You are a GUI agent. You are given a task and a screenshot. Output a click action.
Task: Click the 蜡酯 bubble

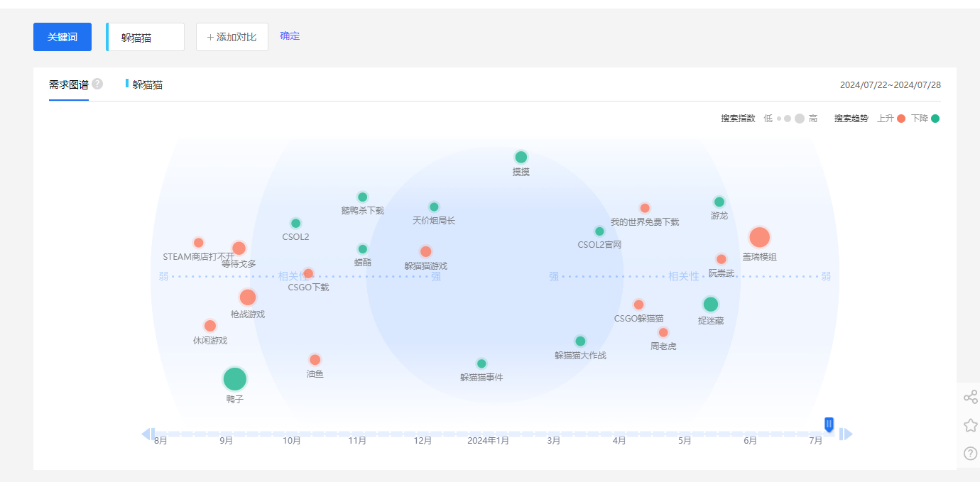pyautogui.click(x=363, y=248)
